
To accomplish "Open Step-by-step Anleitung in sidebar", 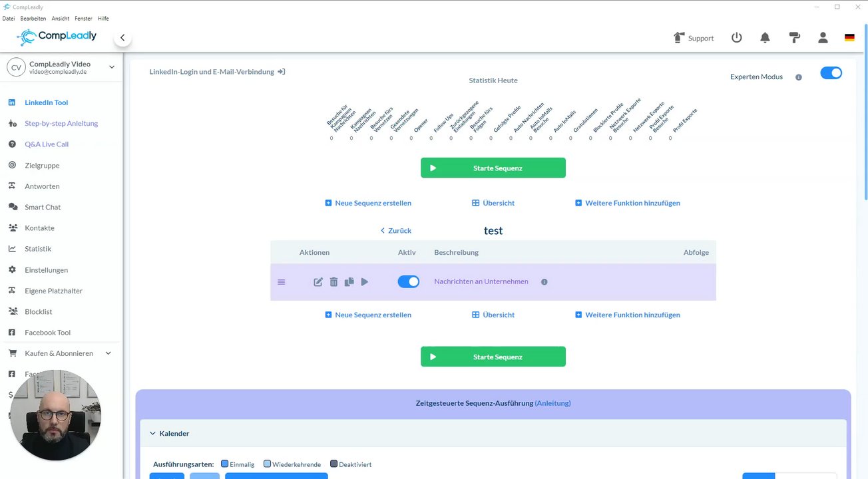I will 61,123.
